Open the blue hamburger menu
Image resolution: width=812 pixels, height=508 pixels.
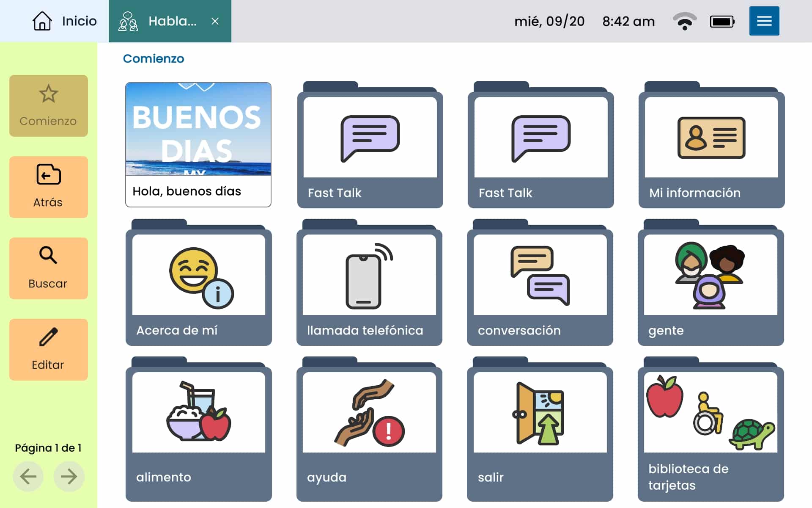tap(764, 21)
